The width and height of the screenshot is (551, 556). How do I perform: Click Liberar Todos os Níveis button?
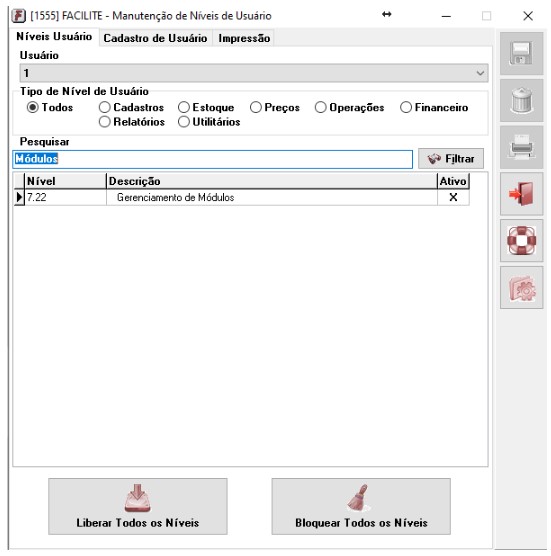[x=138, y=506]
